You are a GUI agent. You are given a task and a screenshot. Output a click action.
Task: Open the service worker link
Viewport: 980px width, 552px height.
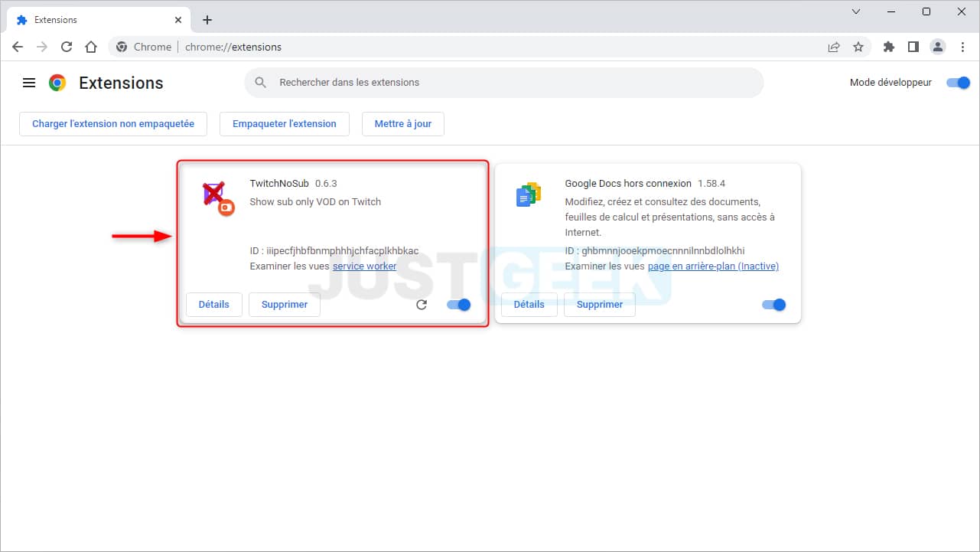pyautogui.click(x=365, y=266)
